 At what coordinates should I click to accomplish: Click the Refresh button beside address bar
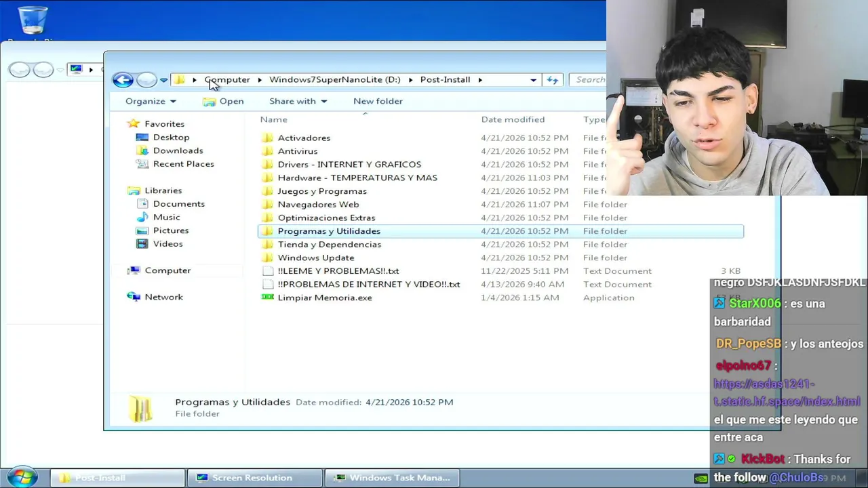(553, 80)
